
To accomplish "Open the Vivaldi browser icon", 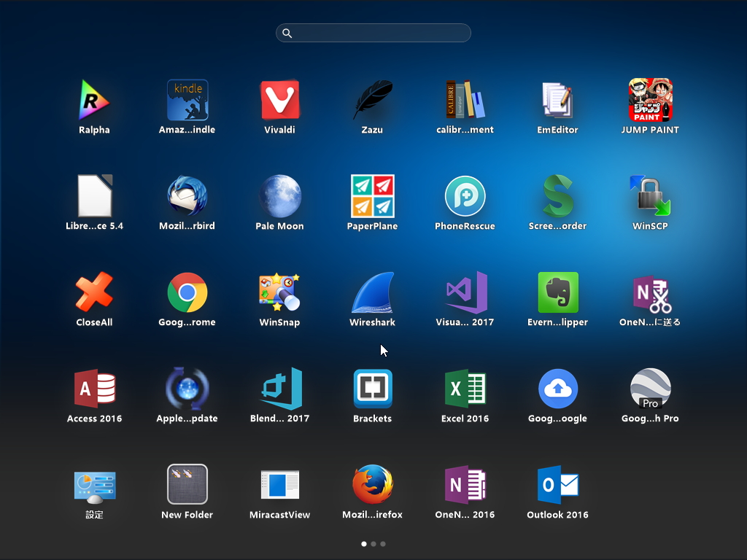I will [279, 99].
